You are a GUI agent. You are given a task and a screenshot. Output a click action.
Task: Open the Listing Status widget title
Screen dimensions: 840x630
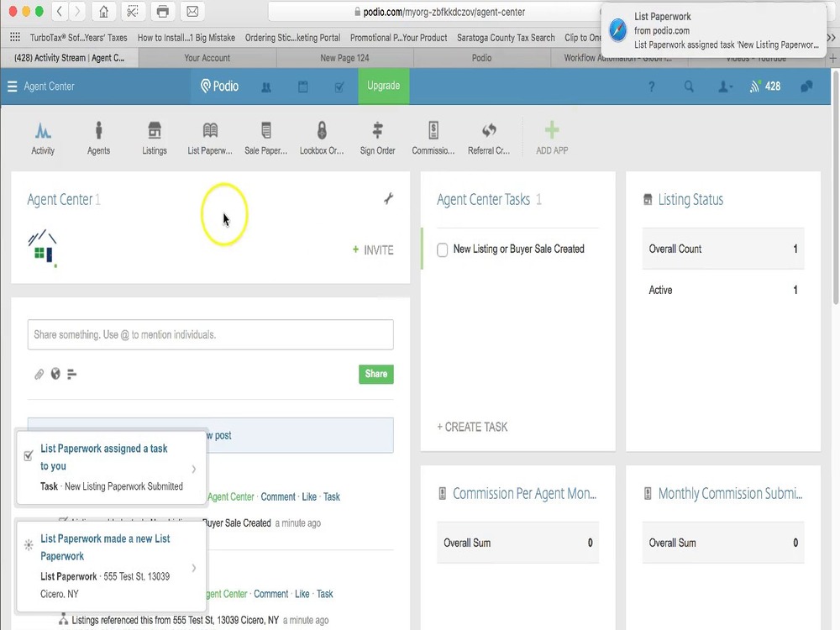click(690, 199)
